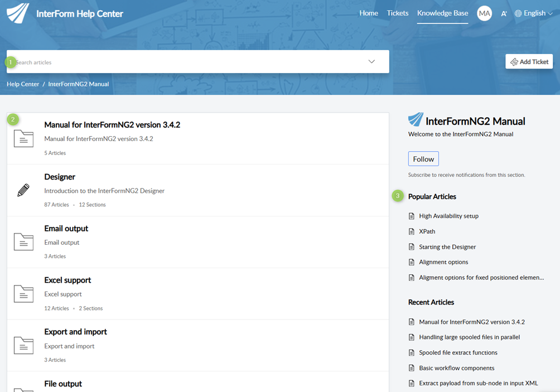The height and width of the screenshot is (392, 560).
Task: Open the File output category title
Action: (63, 384)
